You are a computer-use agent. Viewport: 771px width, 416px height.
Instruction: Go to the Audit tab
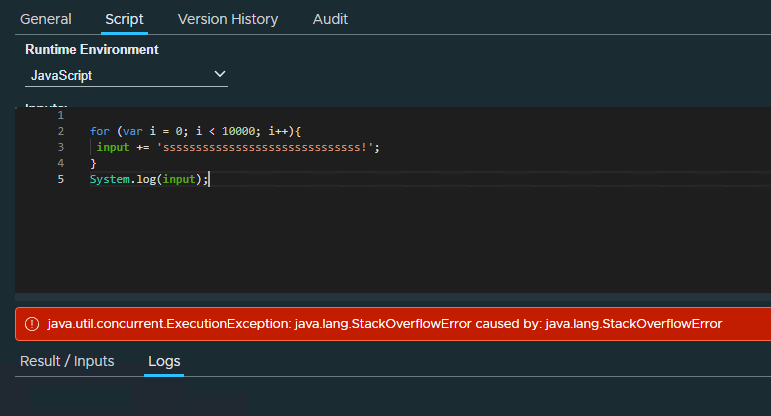tap(330, 19)
